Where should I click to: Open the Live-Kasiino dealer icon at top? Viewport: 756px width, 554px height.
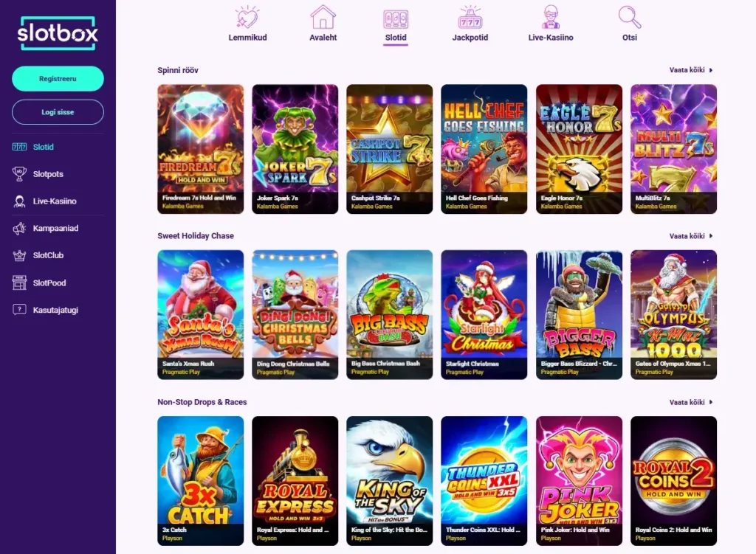[x=551, y=18]
